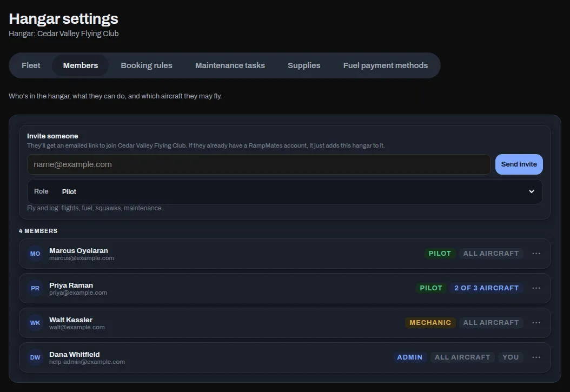The image size is (570, 392).
Task: Go to the Supplies tab
Action: [304, 65]
